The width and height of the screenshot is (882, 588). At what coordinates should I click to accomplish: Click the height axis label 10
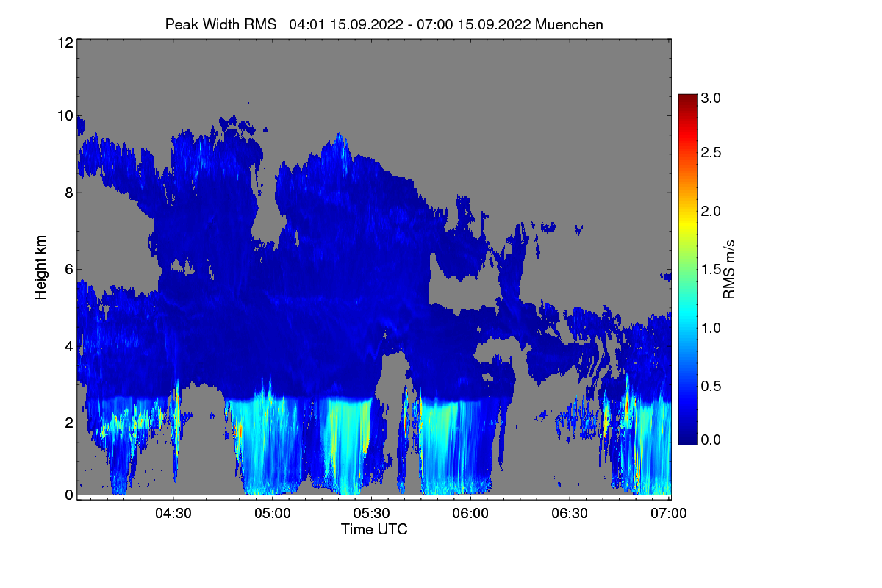(x=65, y=115)
